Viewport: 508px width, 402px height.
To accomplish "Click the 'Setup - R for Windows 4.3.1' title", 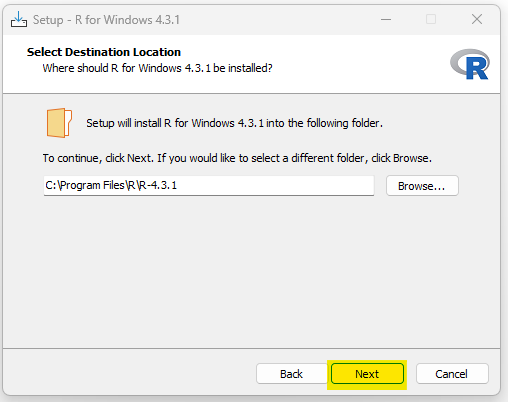I will coord(106,20).
